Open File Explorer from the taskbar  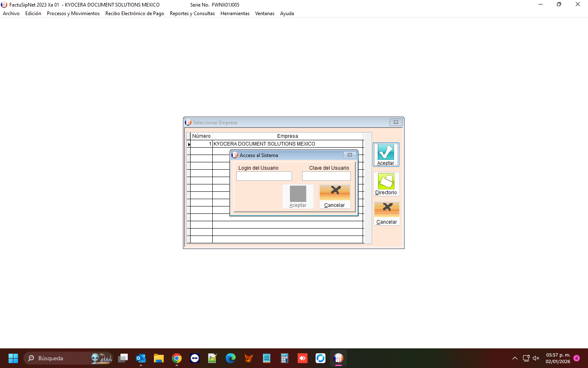159,359
